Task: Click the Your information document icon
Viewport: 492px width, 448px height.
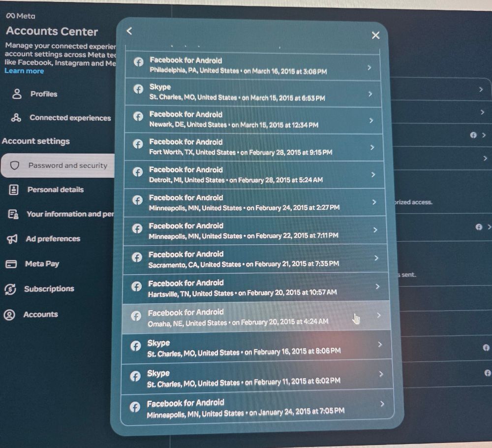Action: pyautogui.click(x=13, y=214)
